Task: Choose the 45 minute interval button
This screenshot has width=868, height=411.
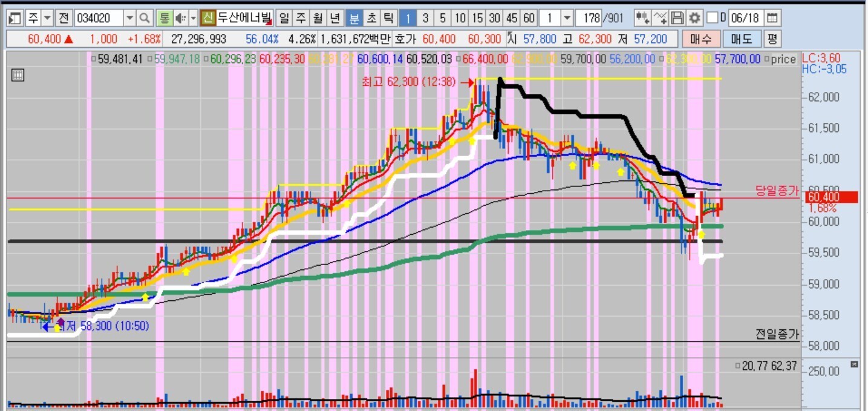Action: [x=512, y=18]
